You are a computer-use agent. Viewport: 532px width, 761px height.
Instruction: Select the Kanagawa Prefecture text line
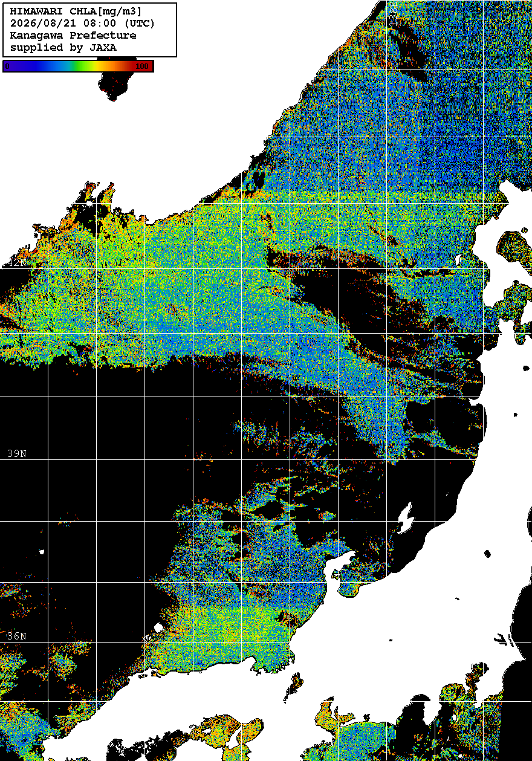pos(73,35)
